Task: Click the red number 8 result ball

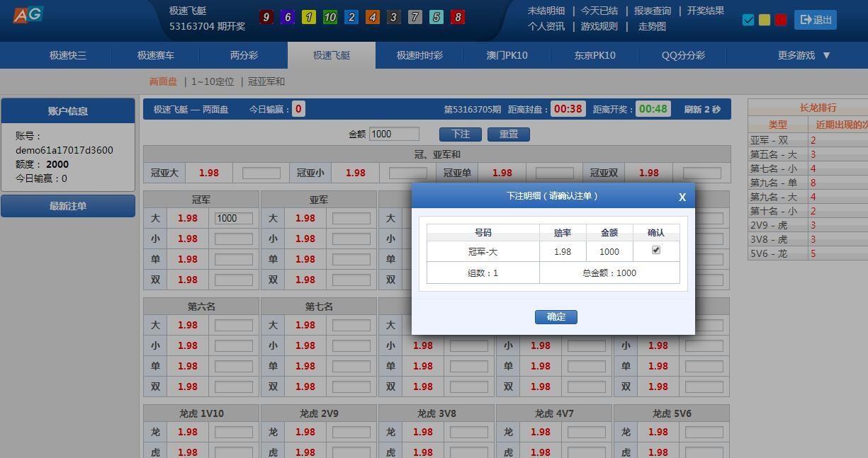Action: click(458, 17)
